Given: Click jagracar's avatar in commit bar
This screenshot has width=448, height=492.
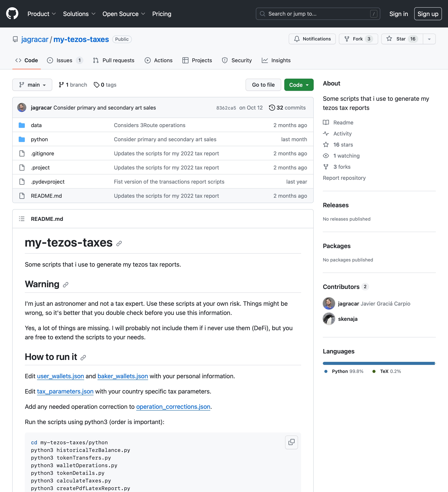Looking at the screenshot, I should point(22,108).
